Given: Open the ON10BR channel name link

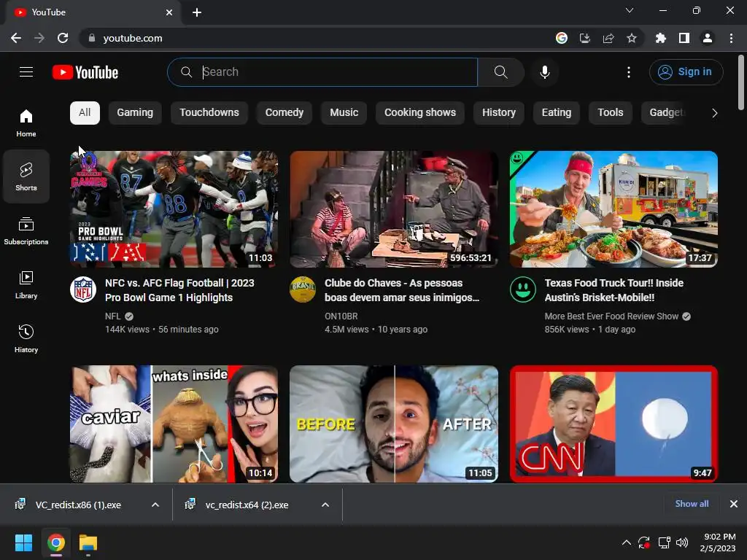Looking at the screenshot, I should point(341,316).
